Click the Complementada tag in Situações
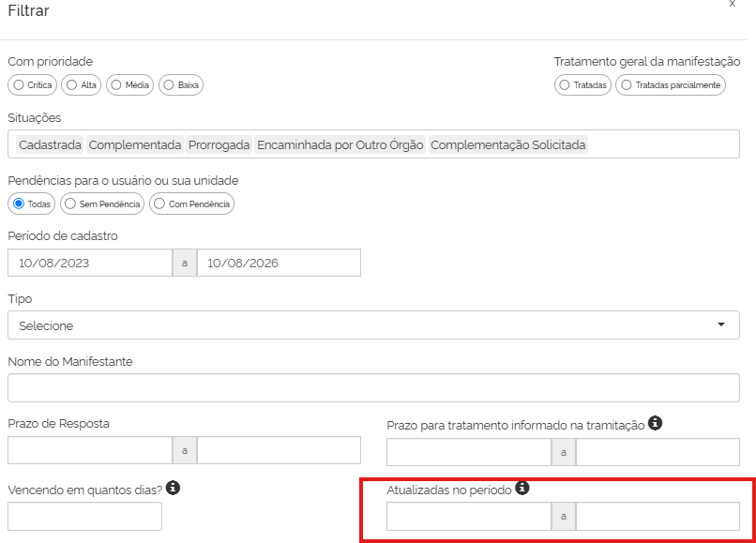756x543 pixels. click(135, 144)
